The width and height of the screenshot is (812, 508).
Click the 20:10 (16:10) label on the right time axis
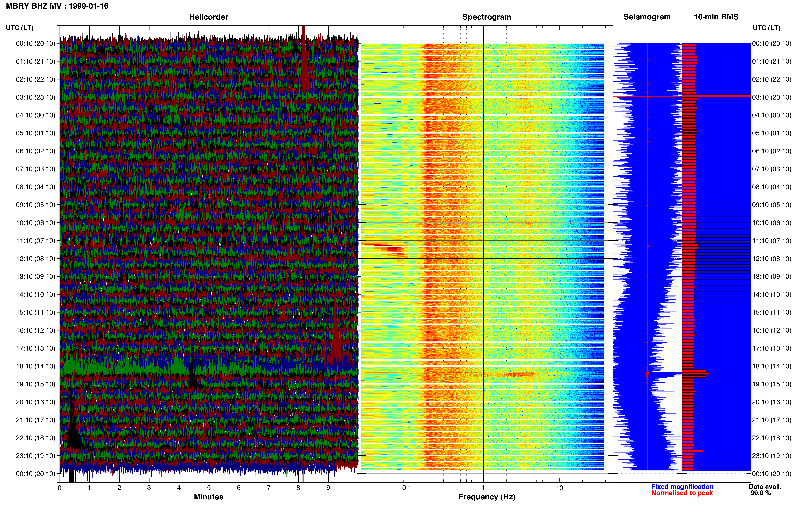(772, 402)
